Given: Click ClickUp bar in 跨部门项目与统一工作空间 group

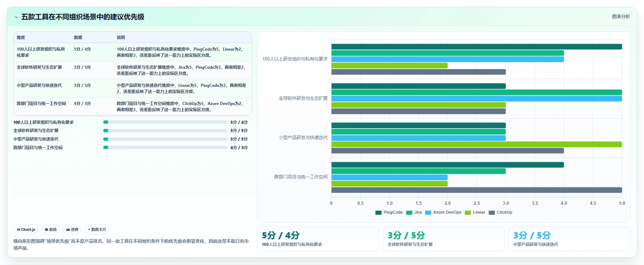Looking at the screenshot, I should tap(477, 190).
